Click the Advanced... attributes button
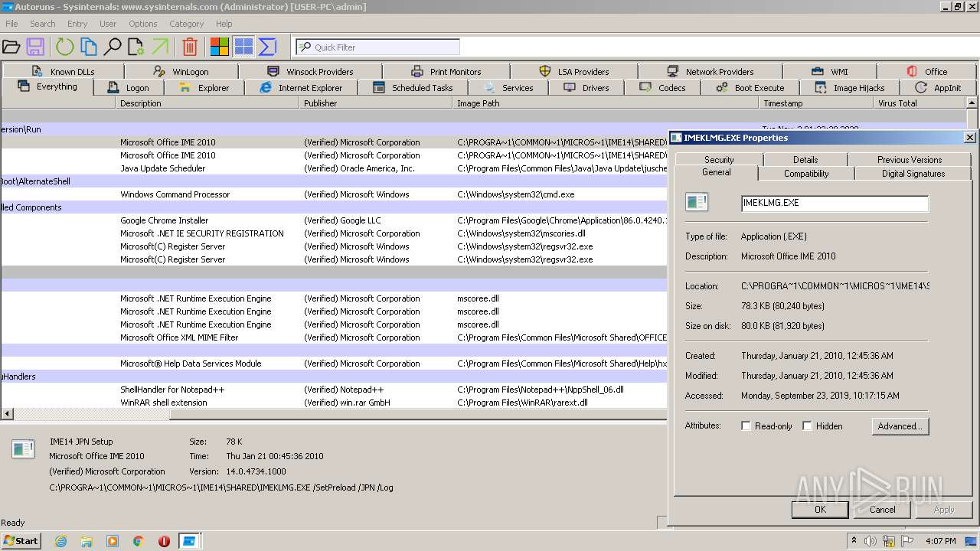Image resolution: width=980 pixels, height=551 pixels. 900,426
